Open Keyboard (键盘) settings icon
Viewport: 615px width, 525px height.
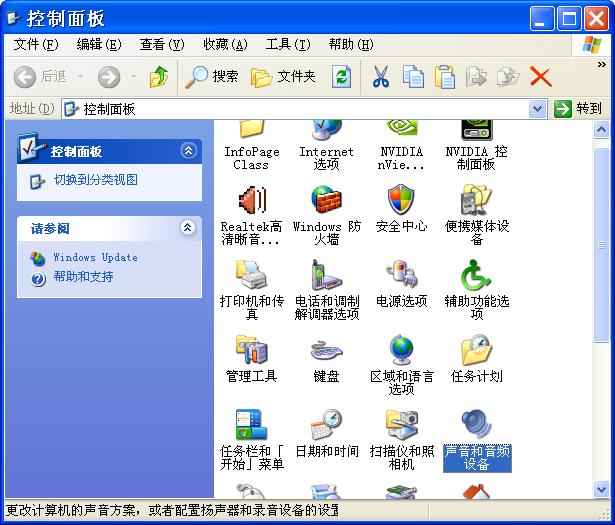pos(326,350)
